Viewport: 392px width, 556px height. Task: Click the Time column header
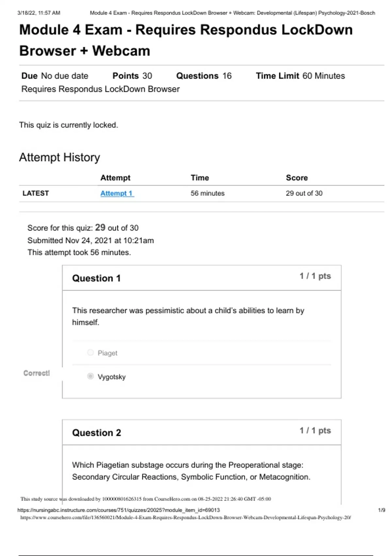click(200, 178)
